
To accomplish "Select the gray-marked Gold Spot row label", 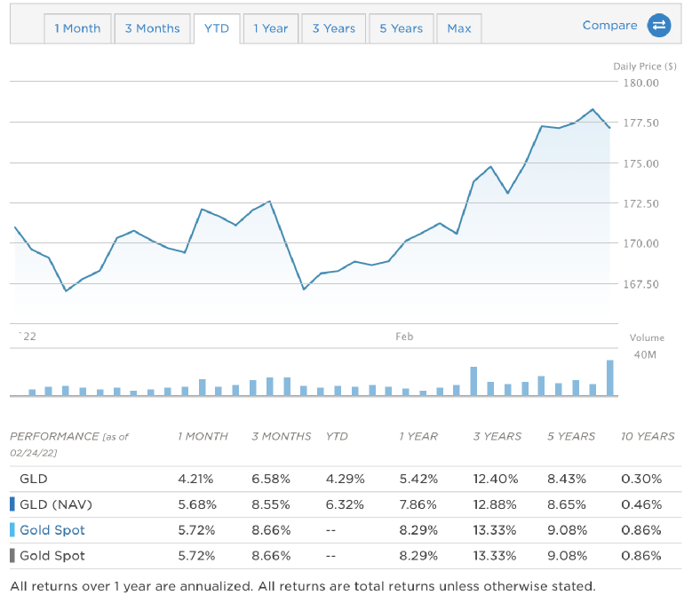I will [52, 556].
